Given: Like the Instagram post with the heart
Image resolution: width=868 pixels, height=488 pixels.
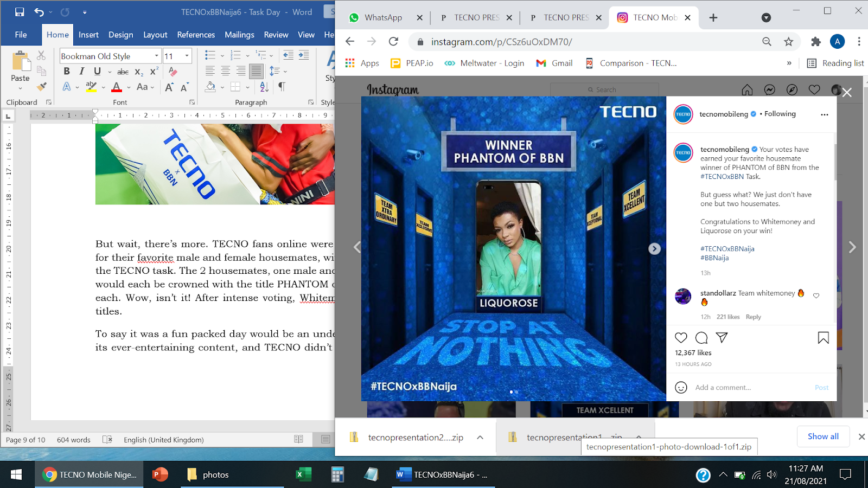Looking at the screenshot, I should (681, 338).
